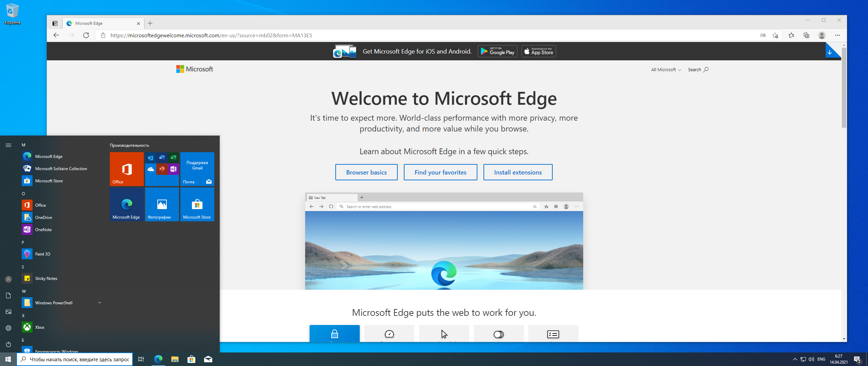
Task: Click the Start menu Documents icon
Action: tap(8, 296)
